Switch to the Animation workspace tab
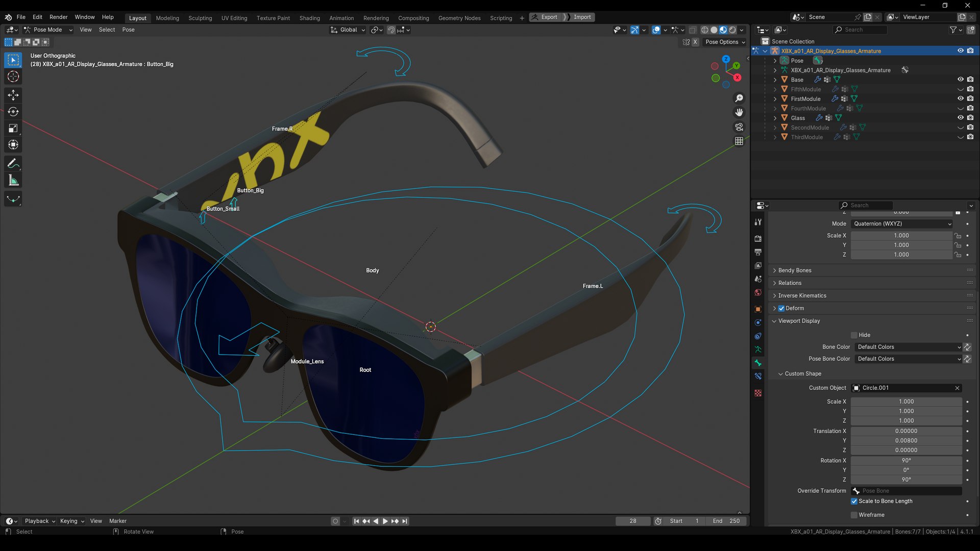This screenshot has width=980, height=551. (341, 18)
